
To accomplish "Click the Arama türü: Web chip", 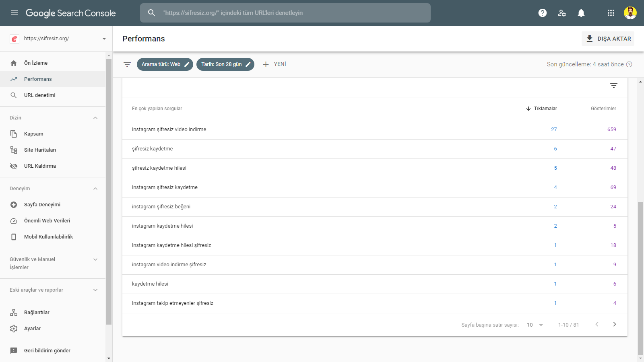I will [x=165, y=64].
